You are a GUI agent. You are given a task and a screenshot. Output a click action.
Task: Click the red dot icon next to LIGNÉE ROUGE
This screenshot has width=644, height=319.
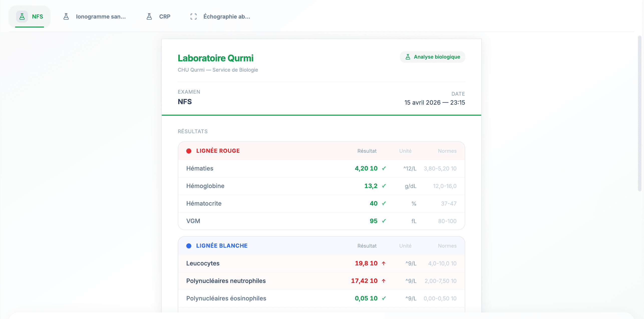coord(189,151)
